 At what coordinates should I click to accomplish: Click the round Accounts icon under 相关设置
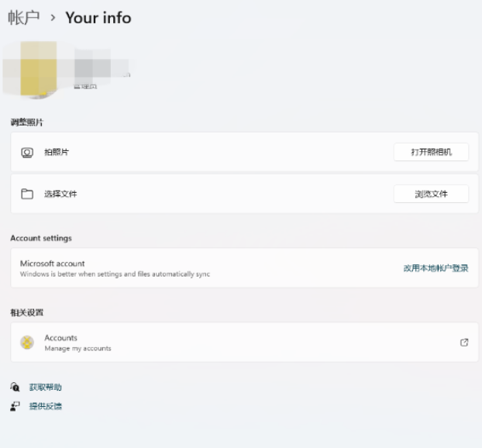click(27, 343)
